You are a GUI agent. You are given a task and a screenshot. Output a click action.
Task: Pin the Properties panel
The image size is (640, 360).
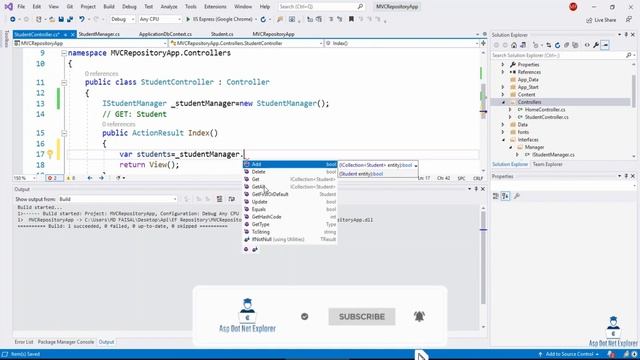point(626,176)
